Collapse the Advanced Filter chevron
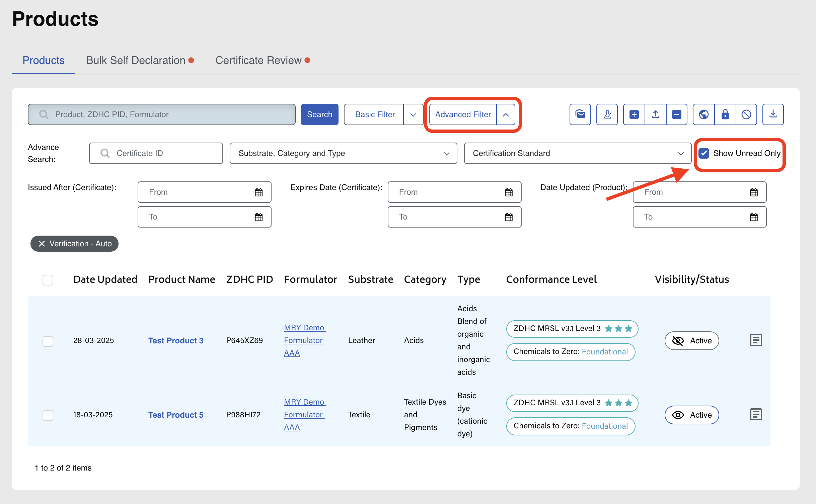The height and width of the screenshot is (504, 816). 506,114
